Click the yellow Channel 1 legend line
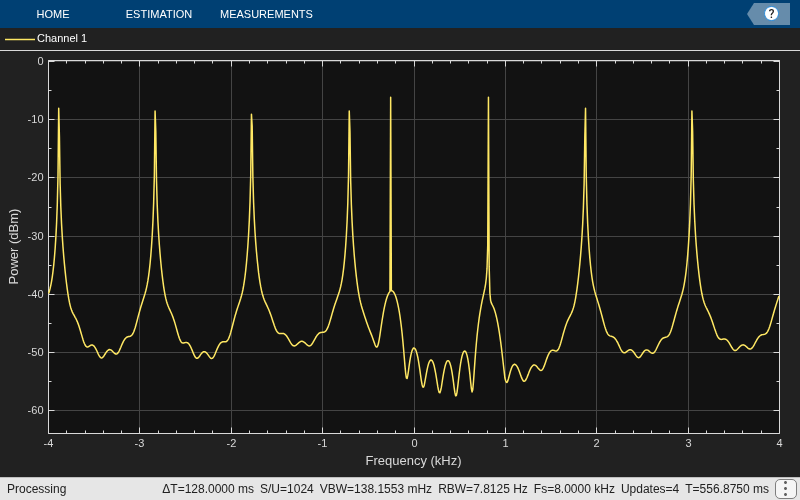The image size is (800, 500). 19,39
